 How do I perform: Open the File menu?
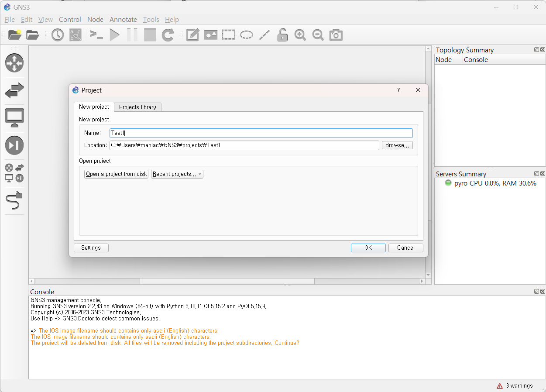10,20
